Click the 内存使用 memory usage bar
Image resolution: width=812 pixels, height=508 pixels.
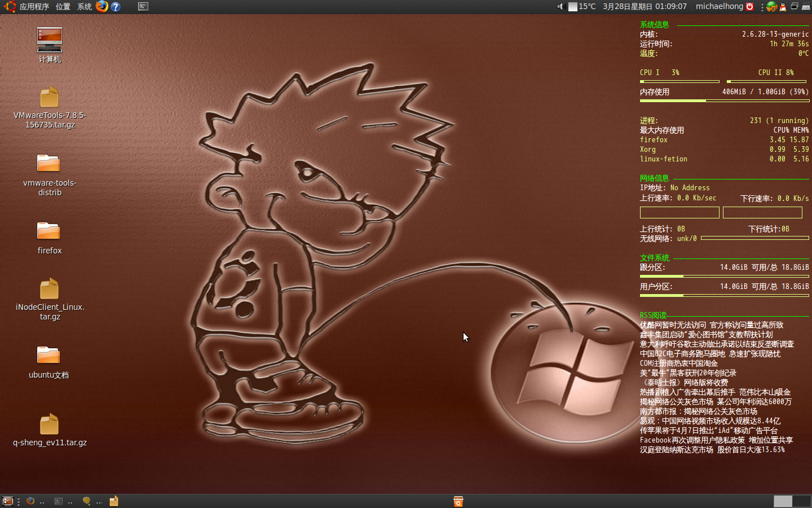click(725, 101)
